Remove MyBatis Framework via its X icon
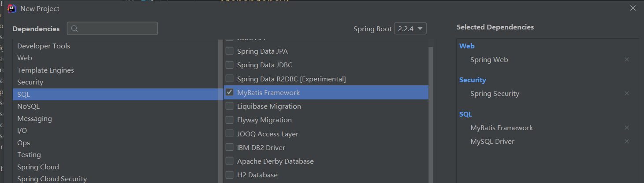Screen dimensions: 644x183 click(626, 128)
